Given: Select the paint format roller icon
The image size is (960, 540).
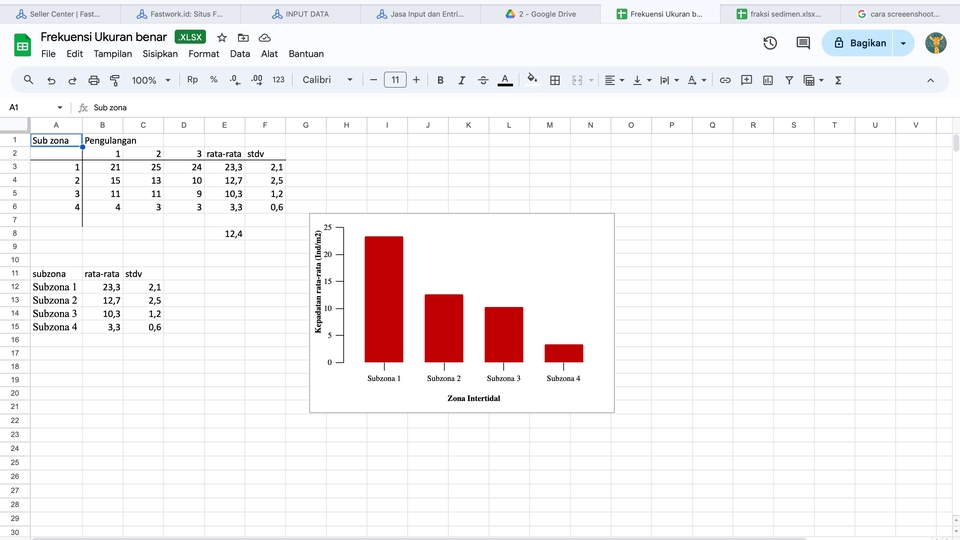Looking at the screenshot, I should 114,80.
